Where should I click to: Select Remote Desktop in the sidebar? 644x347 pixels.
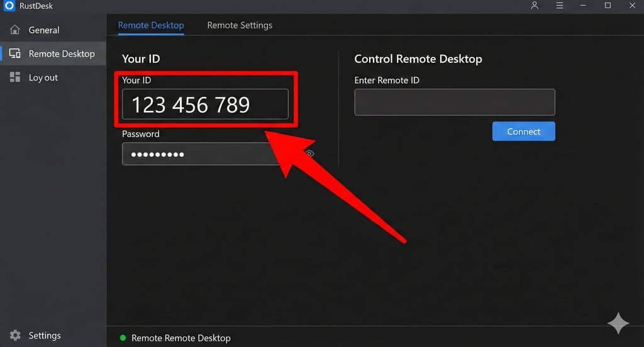click(x=53, y=54)
